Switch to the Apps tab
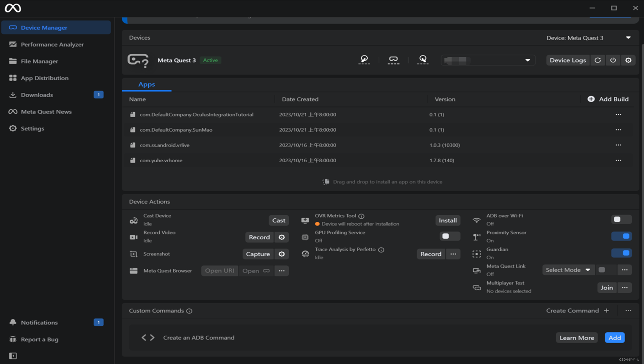The height and width of the screenshot is (364, 644). pos(146,84)
